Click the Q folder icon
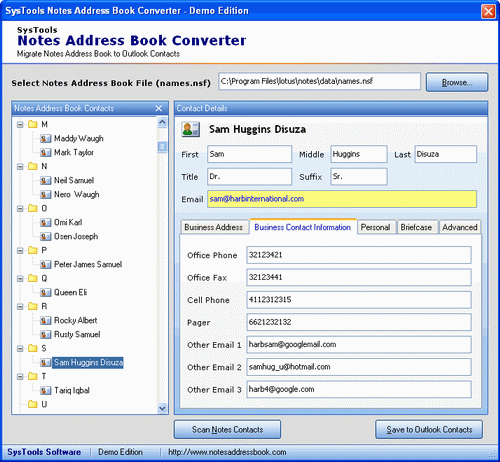The width and height of the screenshot is (500, 462). click(x=33, y=278)
